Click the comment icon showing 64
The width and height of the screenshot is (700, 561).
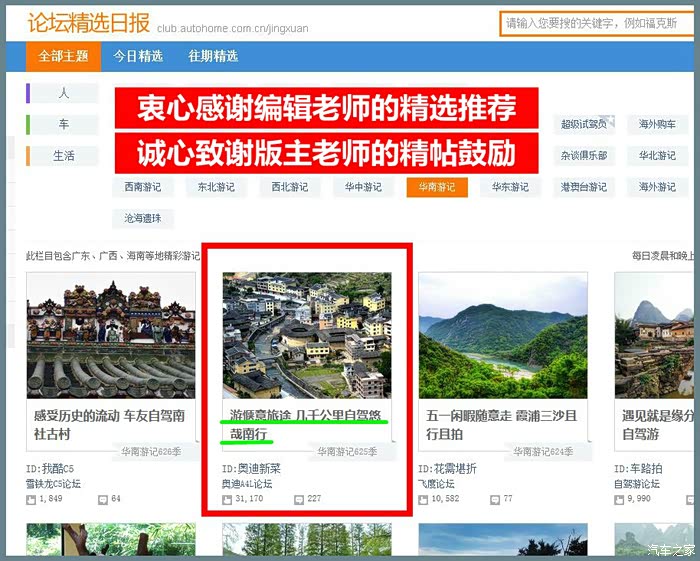pos(103,499)
